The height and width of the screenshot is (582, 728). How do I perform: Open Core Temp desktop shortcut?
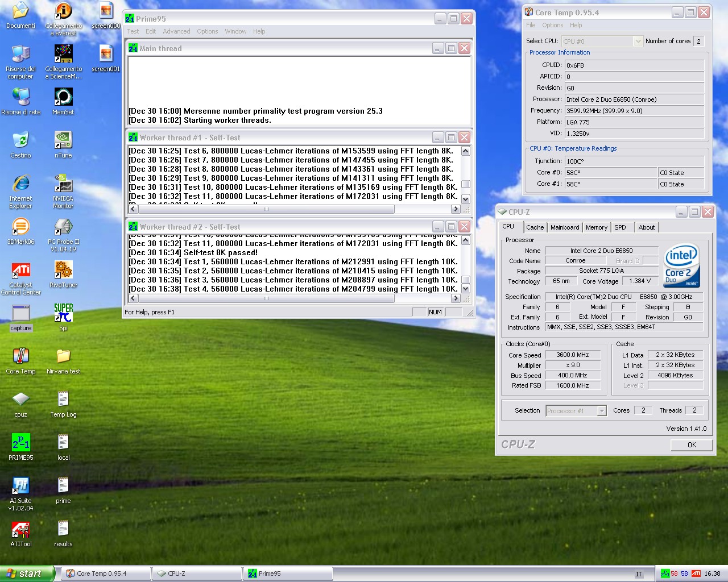point(20,361)
